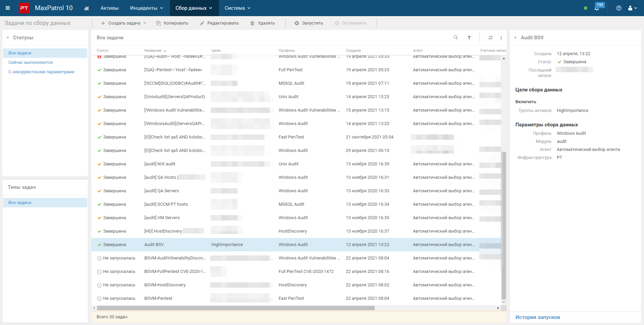
Task: Click the HighImportance target in Audit BSV row
Action: coord(227,245)
